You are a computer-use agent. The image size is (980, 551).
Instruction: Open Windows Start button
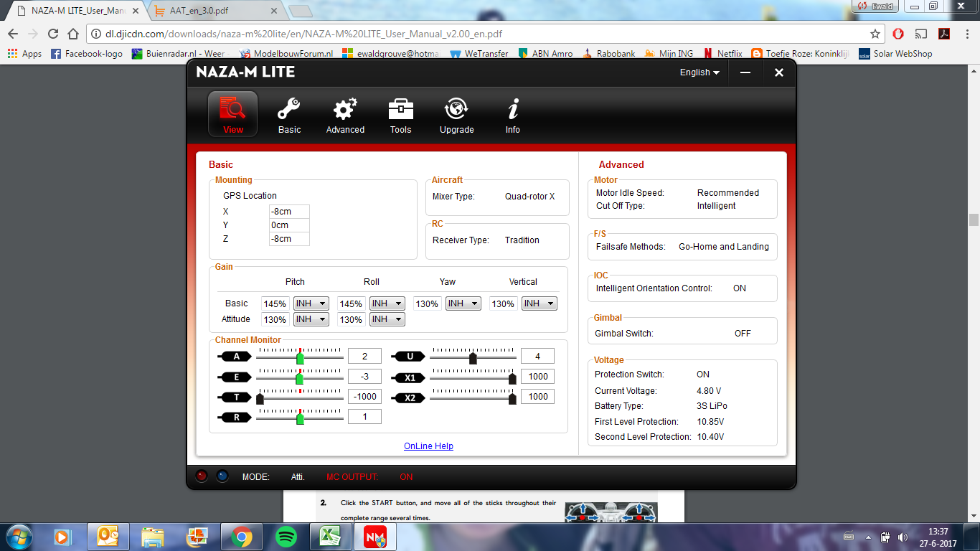coord(17,537)
